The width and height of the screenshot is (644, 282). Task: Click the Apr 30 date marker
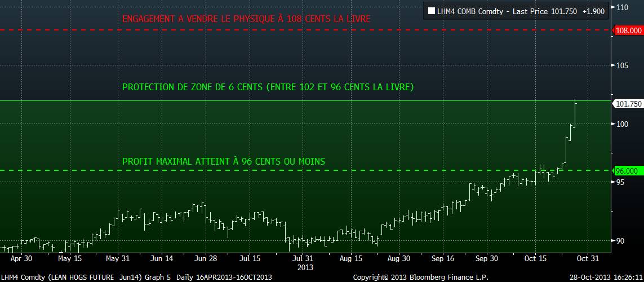(23, 259)
